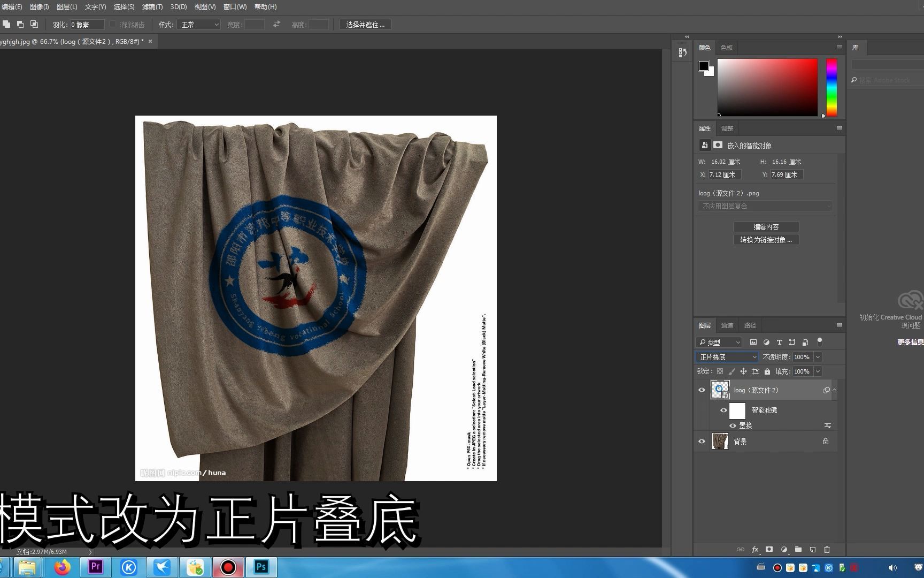The image size is (924, 578).
Task: Hide the loog（源文件2）smart object layer
Action: (702, 390)
